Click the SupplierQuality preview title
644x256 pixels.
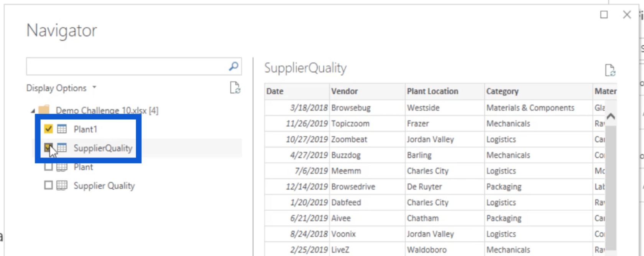click(305, 68)
